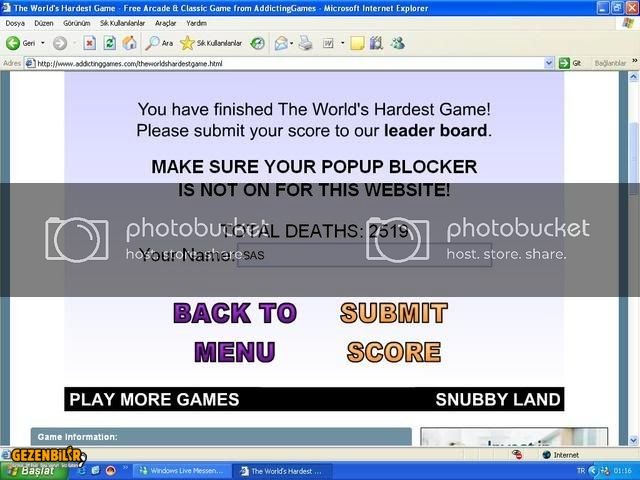Click the green Geri back arrow
Image resolution: width=640 pixels, height=480 pixels.
[13, 43]
